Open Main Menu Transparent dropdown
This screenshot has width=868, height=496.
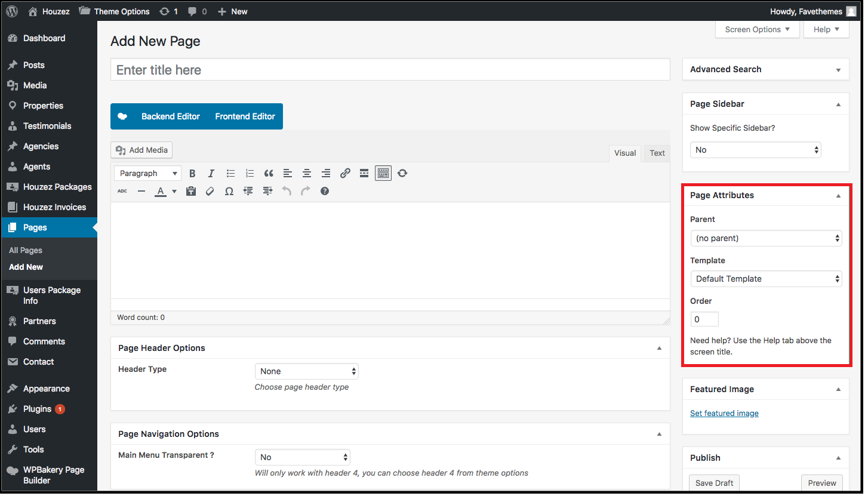[x=303, y=457]
